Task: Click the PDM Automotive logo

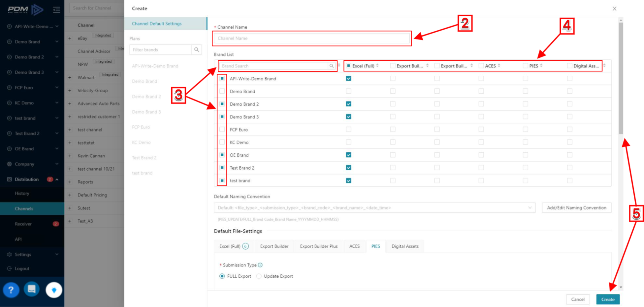Action: pos(26,10)
